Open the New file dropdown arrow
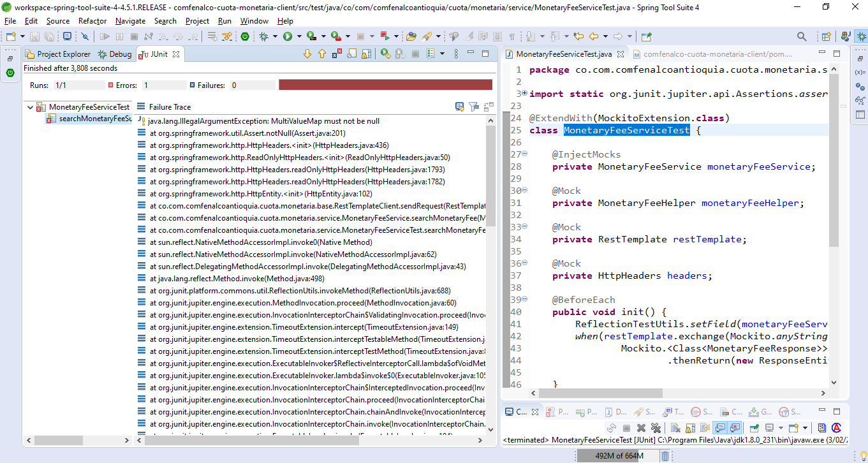The width and height of the screenshot is (868, 463). [22, 36]
